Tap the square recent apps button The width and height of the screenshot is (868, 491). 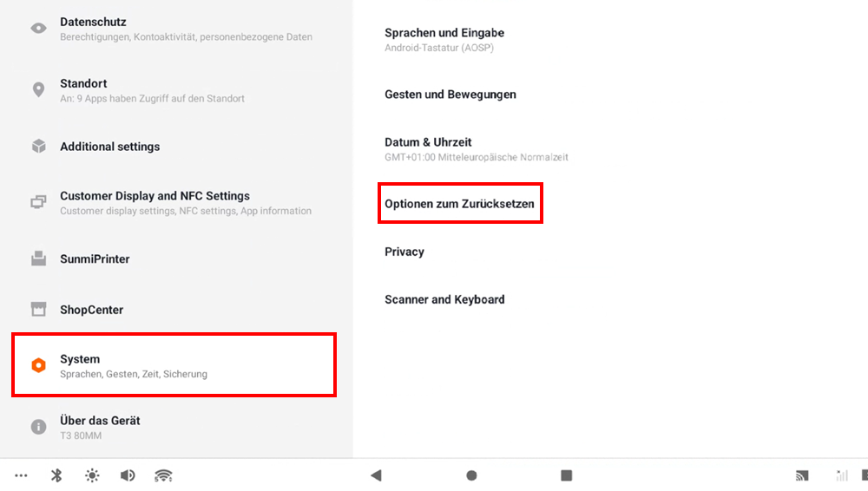[x=566, y=475]
